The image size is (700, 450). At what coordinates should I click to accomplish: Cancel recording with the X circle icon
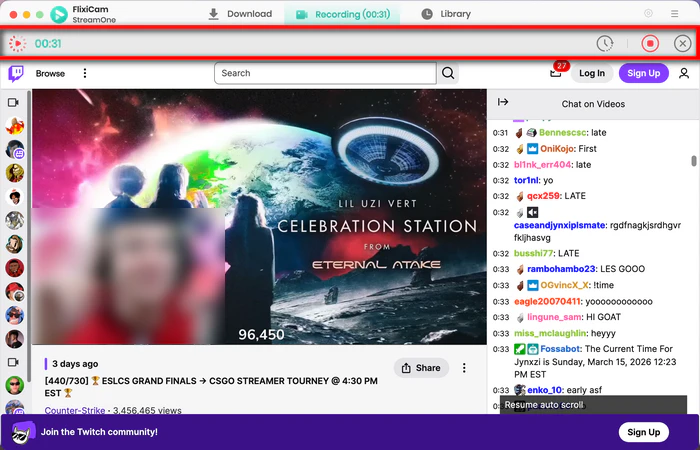point(682,43)
